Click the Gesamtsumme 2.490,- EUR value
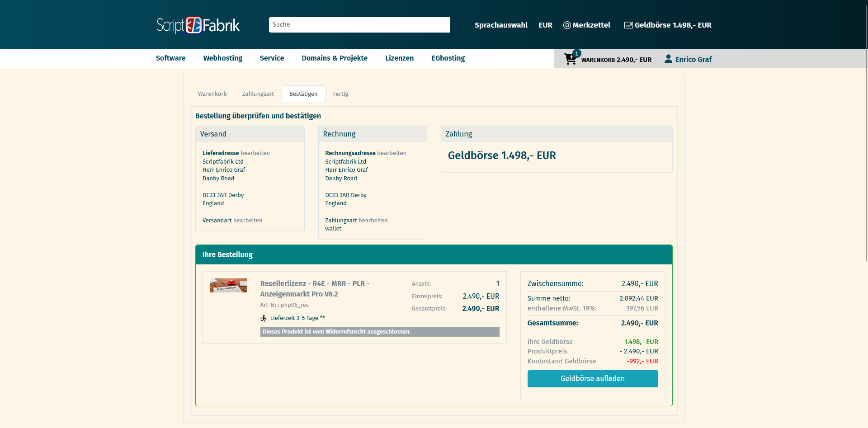Viewport: 868px width, 428px height. click(x=639, y=323)
